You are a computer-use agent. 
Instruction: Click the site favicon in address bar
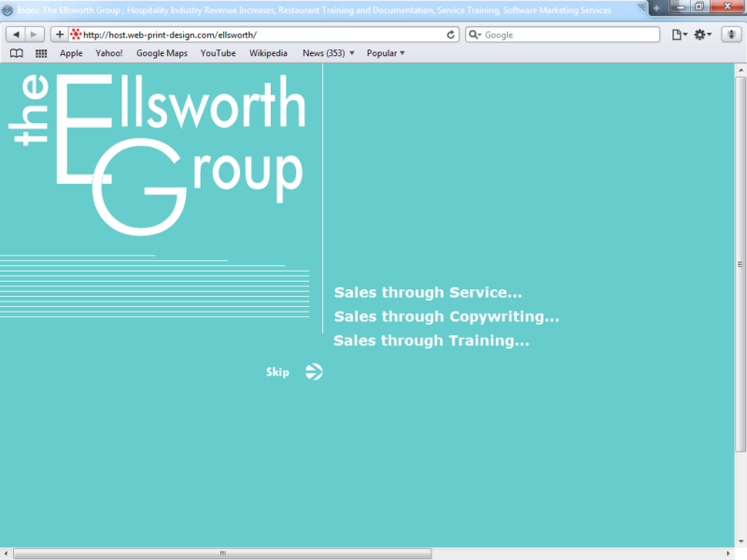[76, 35]
